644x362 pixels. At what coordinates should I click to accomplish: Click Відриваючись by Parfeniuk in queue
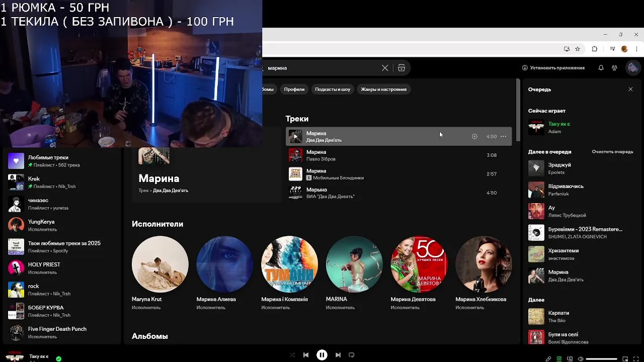pyautogui.click(x=581, y=190)
